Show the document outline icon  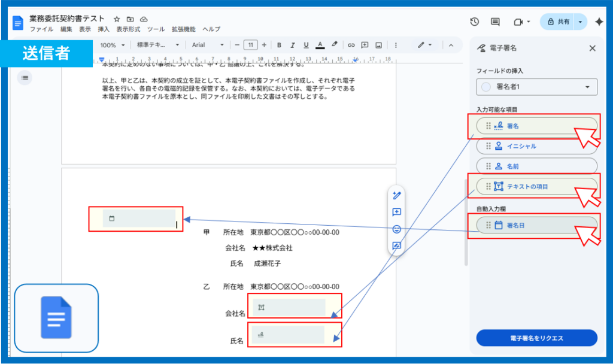[25, 77]
